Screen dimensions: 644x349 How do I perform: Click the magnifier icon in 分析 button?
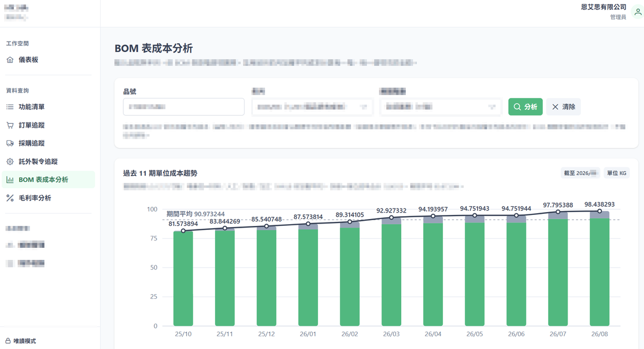(517, 107)
